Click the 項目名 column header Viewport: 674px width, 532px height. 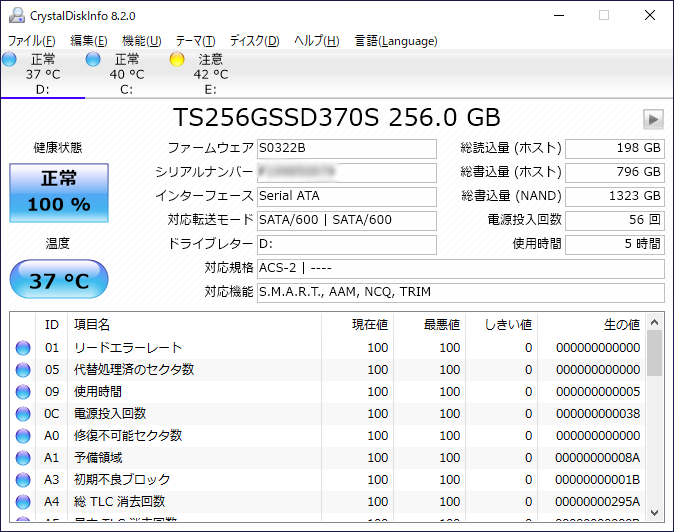click(194, 324)
